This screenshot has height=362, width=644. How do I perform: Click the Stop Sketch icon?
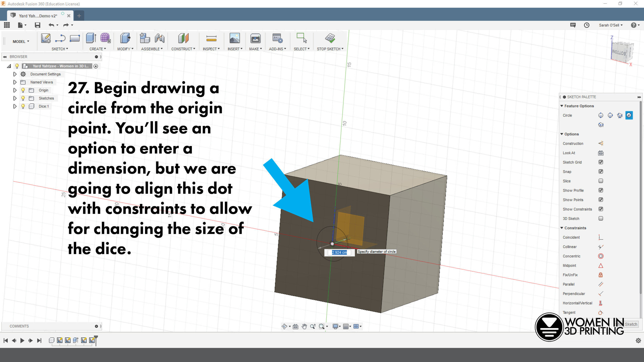click(x=330, y=38)
